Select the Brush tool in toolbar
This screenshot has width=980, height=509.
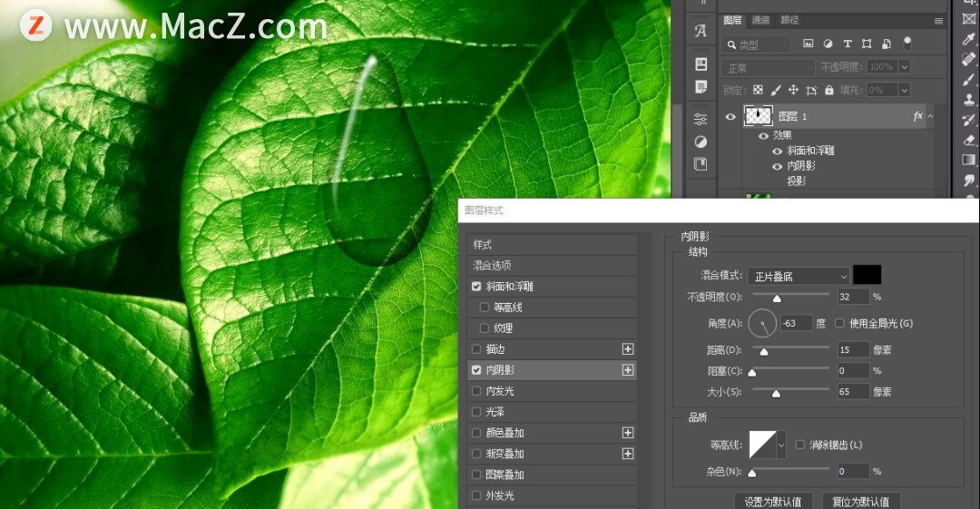(x=969, y=80)
